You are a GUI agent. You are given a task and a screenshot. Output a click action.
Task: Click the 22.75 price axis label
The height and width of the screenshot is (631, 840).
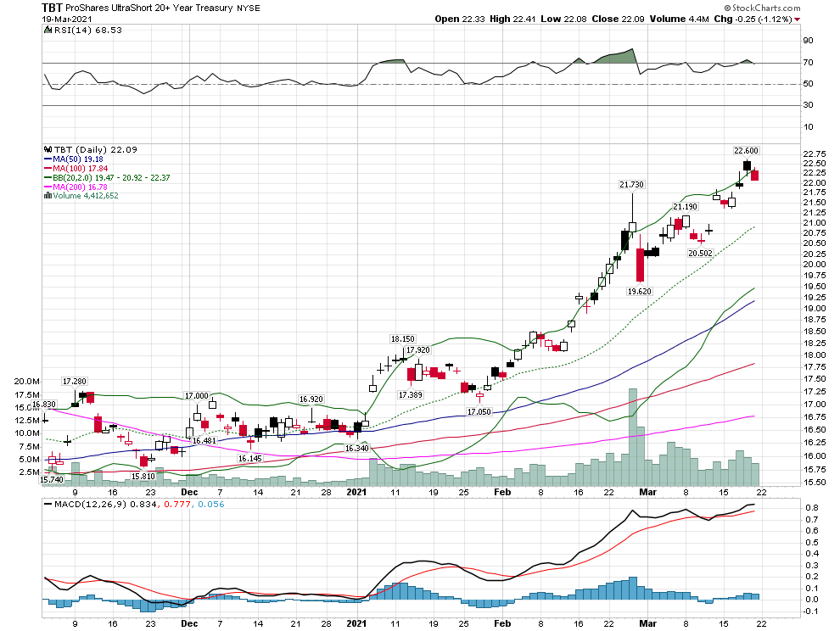(x=815, y=154)
